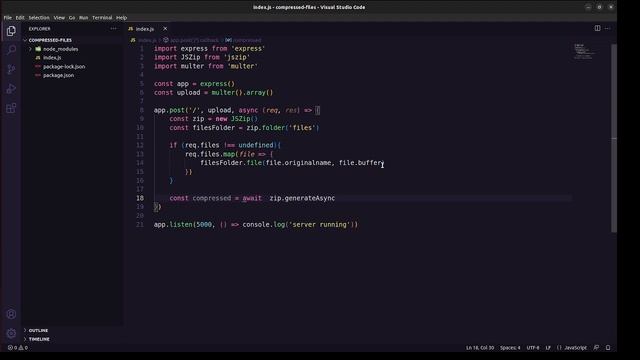Open the Run menu
This screenshot has height=360, width=640.
pyautogui.click(x=83, y=18)
